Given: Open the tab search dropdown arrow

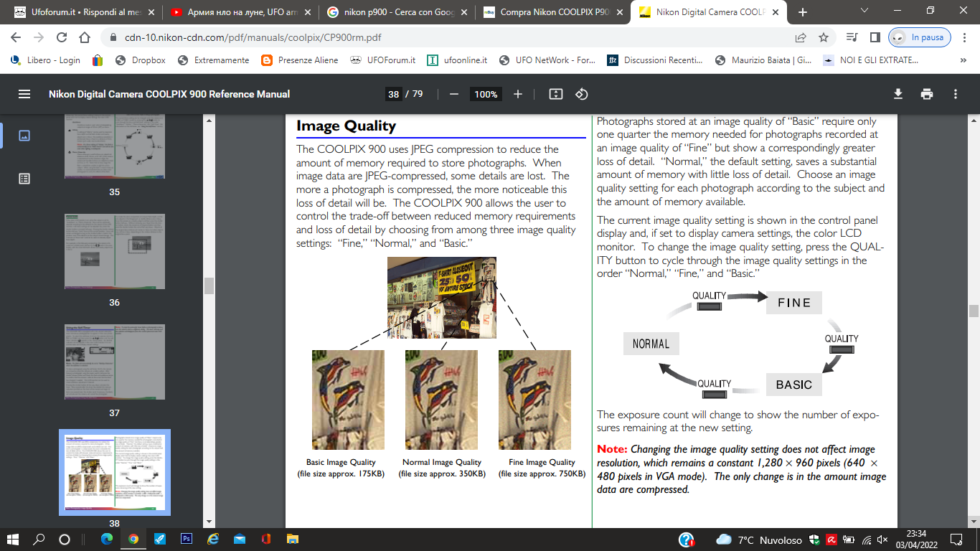Looking at the screenshot, I should (x=864, y=11).
